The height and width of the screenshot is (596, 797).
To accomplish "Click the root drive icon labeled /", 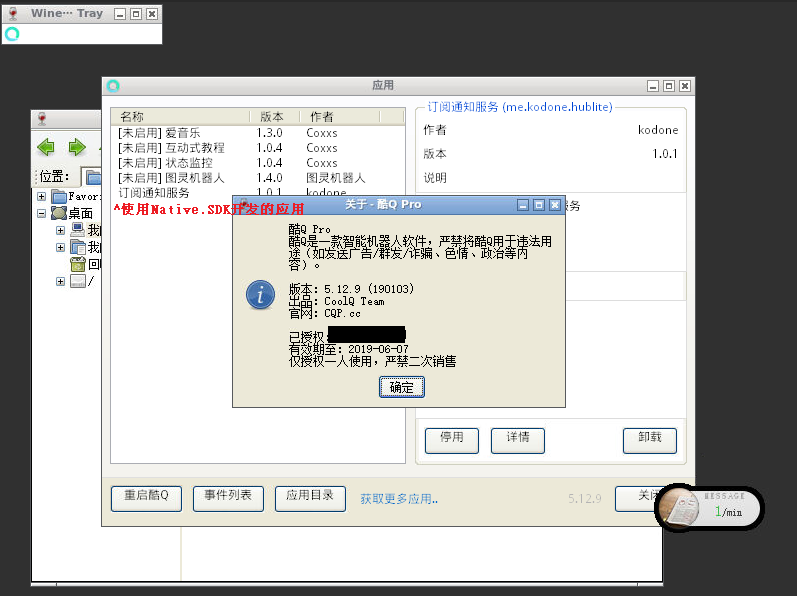I will pos(78,281).
